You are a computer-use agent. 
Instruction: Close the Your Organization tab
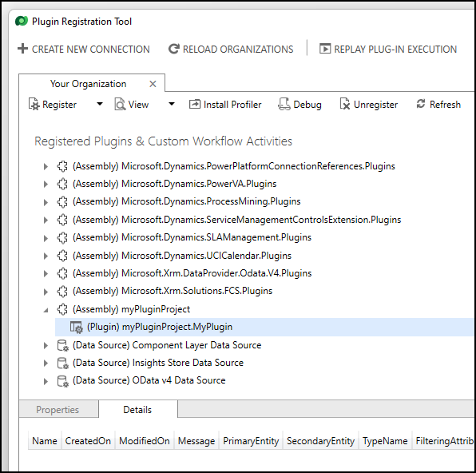(x=153, y=84)
